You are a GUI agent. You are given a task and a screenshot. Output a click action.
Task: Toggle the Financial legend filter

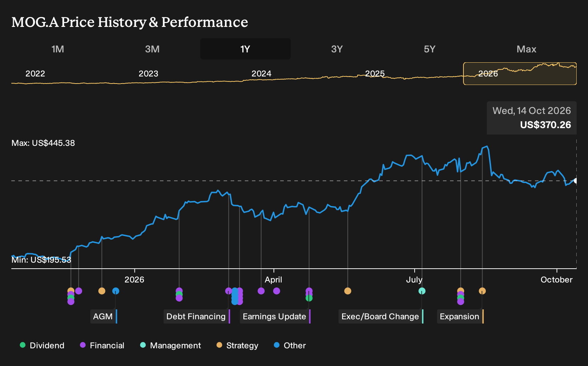coord(102,345)
